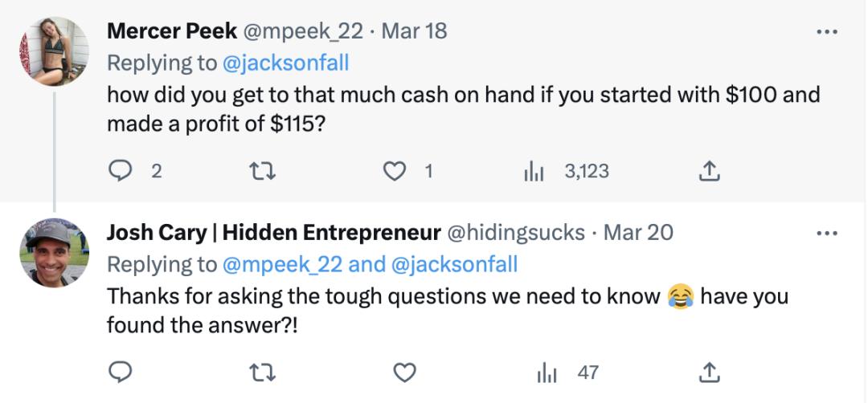Visit the Mercer Peek display name
The width and height of the screenshot is (868, 403).
[172, 31]
